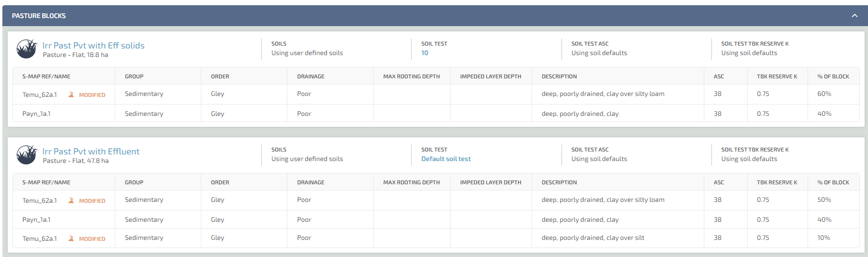
Task: Select the Payn_1a.1 row in Eff solids block
Action: (436, 114)
